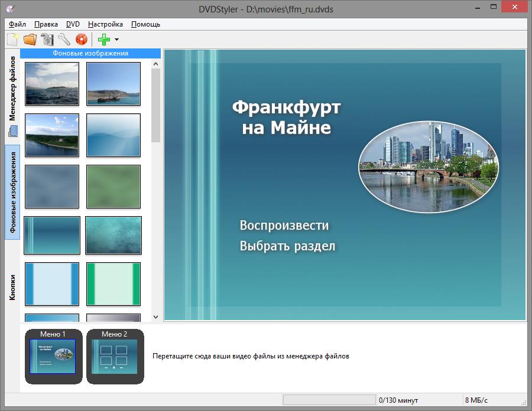Select the Меню 2 thumbnail
This screenshot has width=532, height=411.
115,357
